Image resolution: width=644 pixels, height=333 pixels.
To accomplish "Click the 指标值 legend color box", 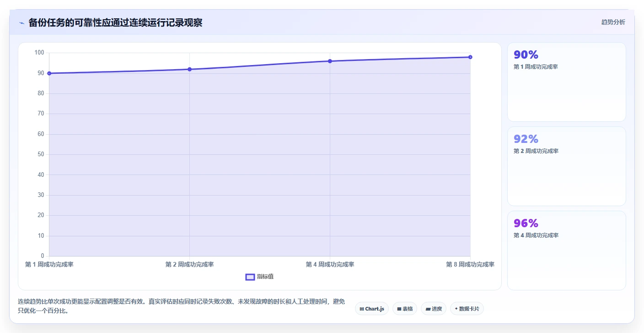I will (250, 277).
